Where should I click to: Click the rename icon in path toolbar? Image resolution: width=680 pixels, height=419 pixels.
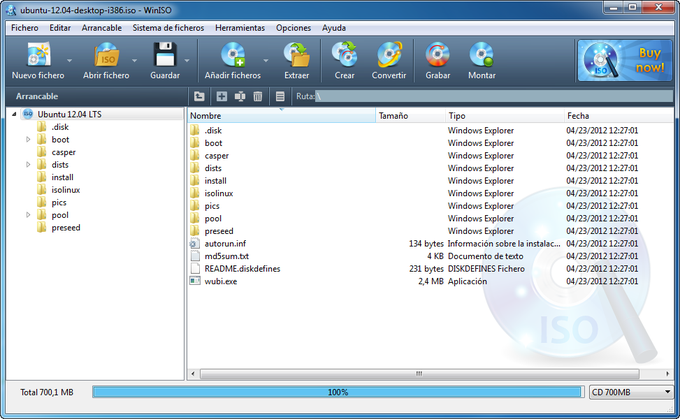click(x=240, y=96)
